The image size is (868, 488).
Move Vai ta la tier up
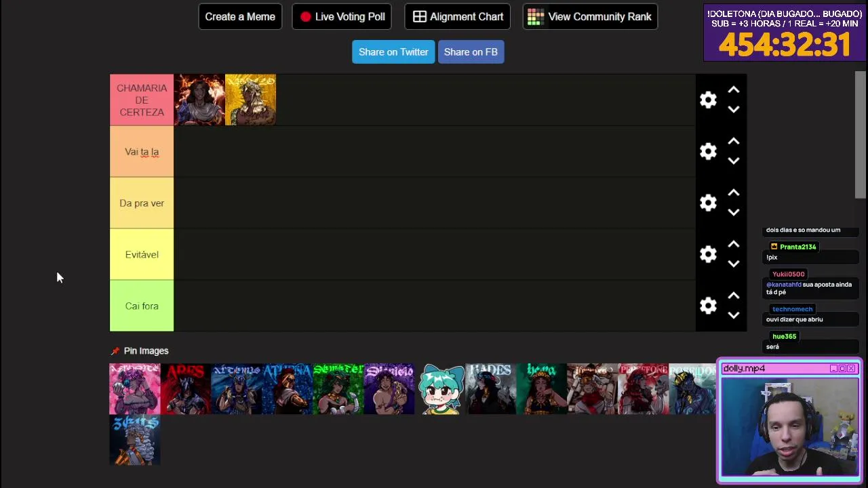[x=733, y=141]
